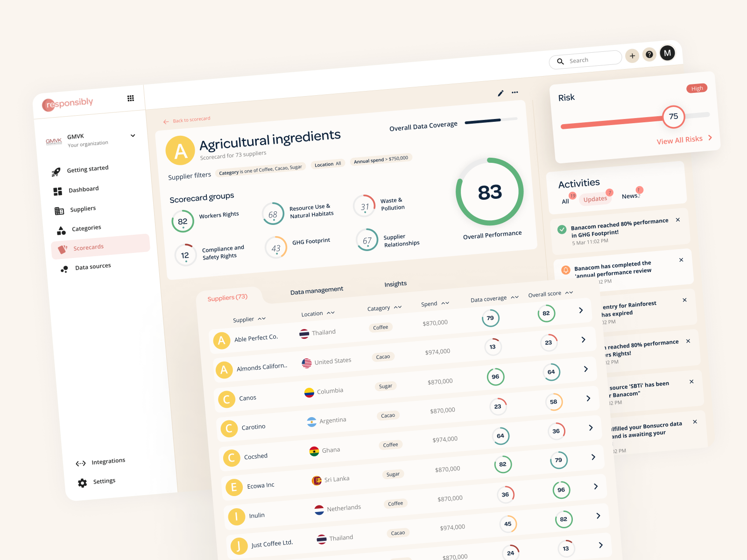Open the help question mark icon

point(649,55)
